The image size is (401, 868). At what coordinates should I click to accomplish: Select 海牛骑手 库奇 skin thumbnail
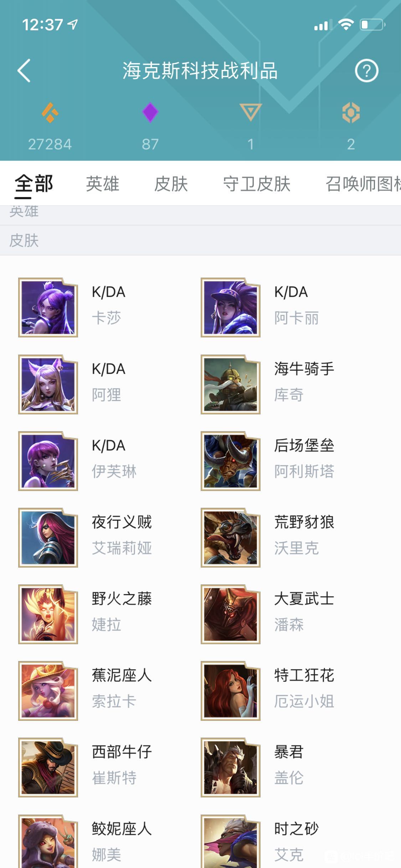coord(231,384)
